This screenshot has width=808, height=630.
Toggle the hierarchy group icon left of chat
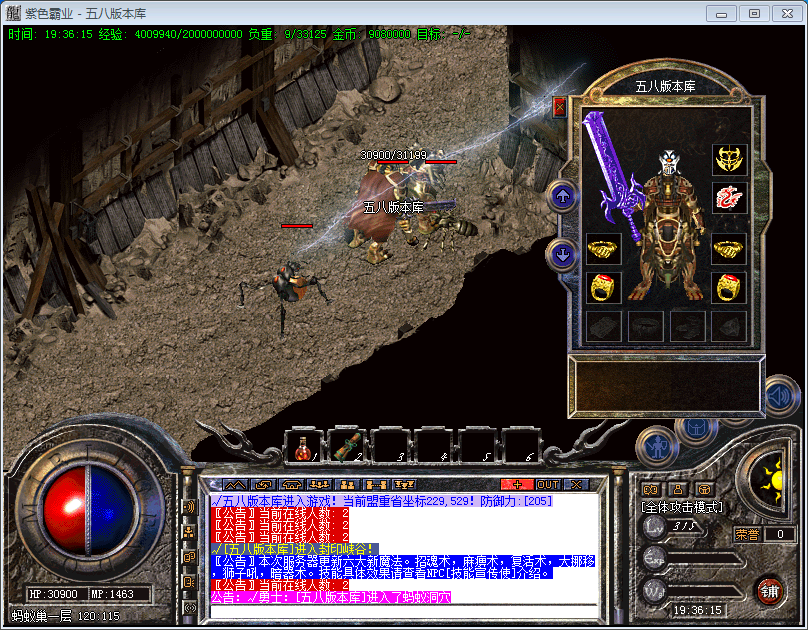point(189,532)
